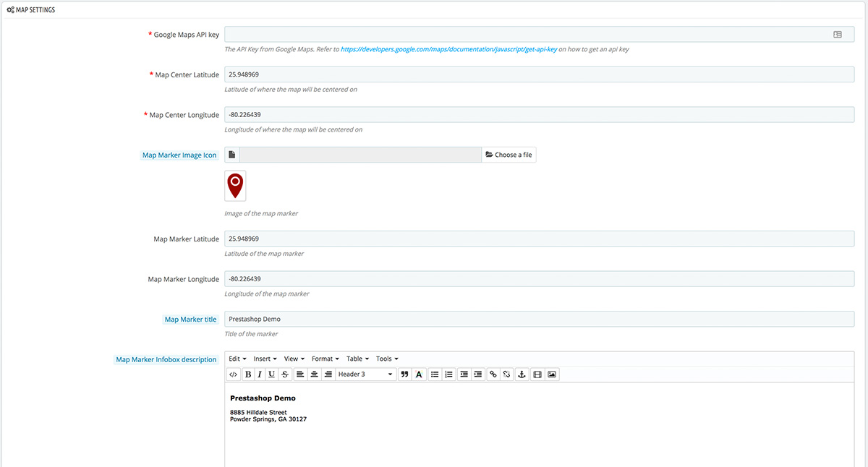
Task: Open the Table menu in editor
Action: tap(357, 359)
